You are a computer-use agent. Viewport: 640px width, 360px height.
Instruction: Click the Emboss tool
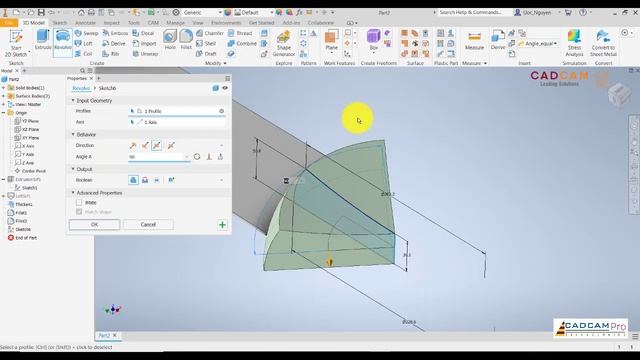coord(115,33)
